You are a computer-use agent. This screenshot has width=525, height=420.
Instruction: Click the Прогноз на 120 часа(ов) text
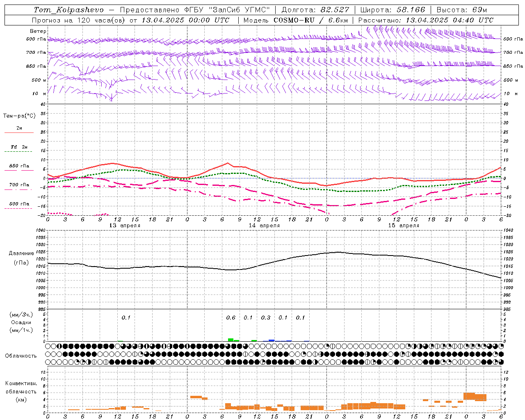coord(79,20)
